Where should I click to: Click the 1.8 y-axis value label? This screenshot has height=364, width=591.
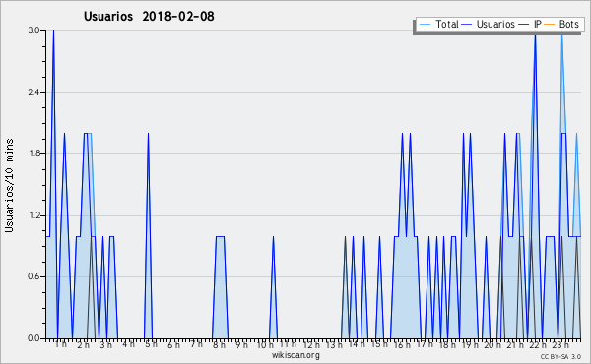(x=33, y=153)
